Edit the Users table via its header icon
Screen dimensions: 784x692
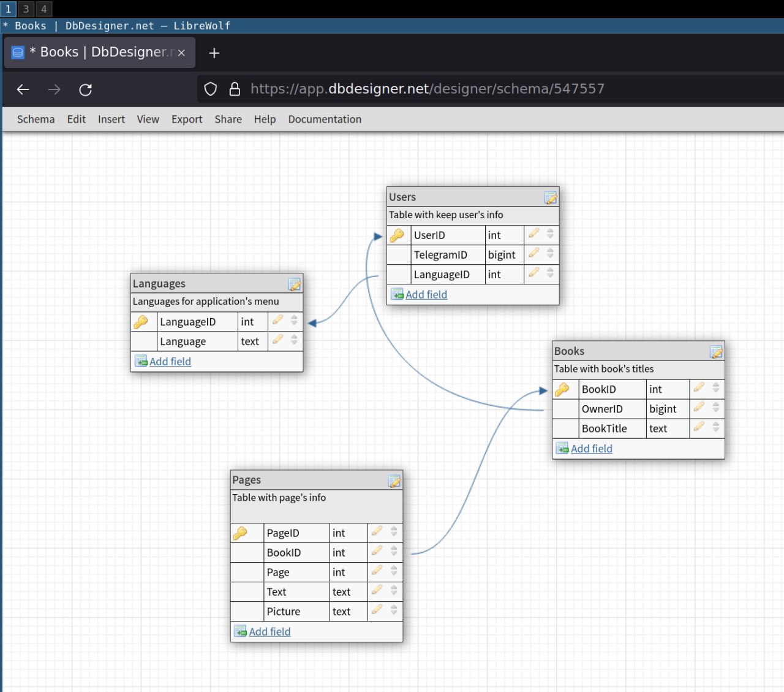pos(551,197)
